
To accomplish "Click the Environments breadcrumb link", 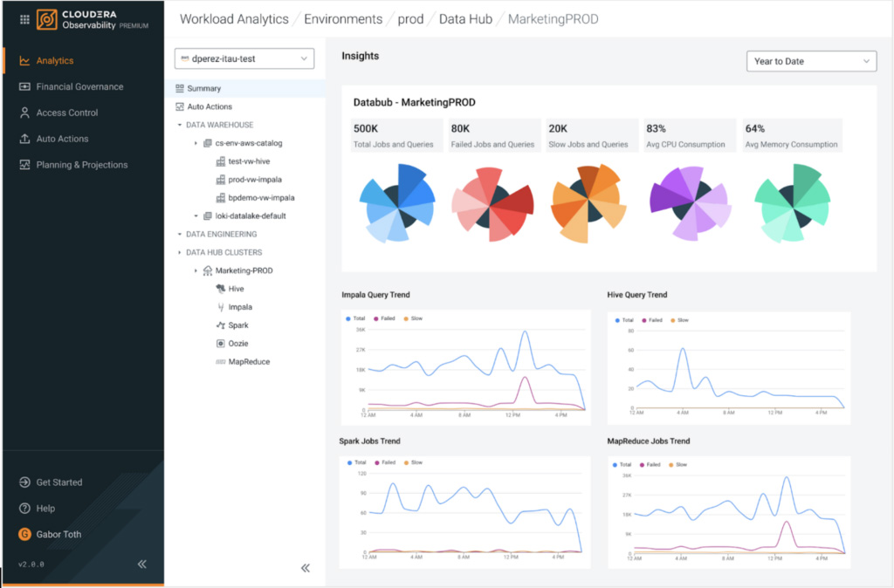I will (343, 19).
